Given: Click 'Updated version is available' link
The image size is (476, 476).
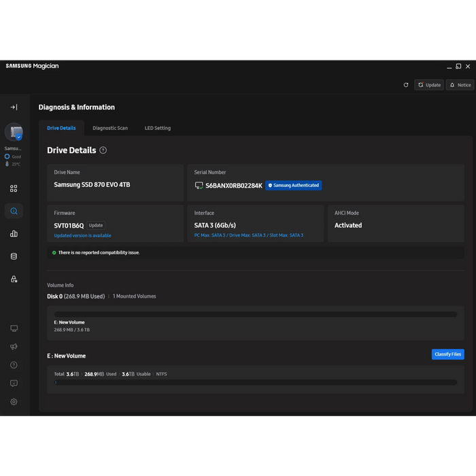Looking at the screenshot, I should [x=82, y=235].
